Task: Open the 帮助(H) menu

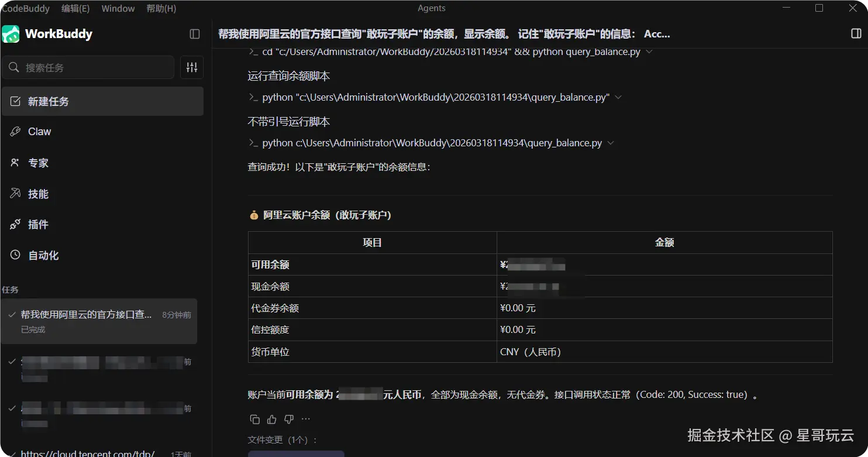Action: coord(161,8)
